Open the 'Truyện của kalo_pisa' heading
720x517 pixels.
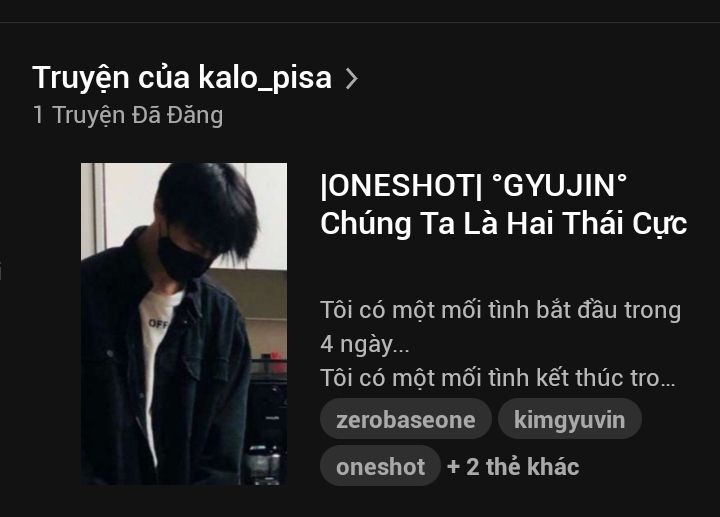(182, 78)
